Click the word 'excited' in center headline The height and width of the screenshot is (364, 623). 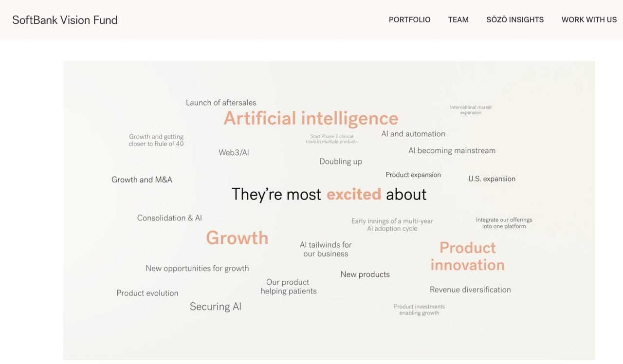354,194
